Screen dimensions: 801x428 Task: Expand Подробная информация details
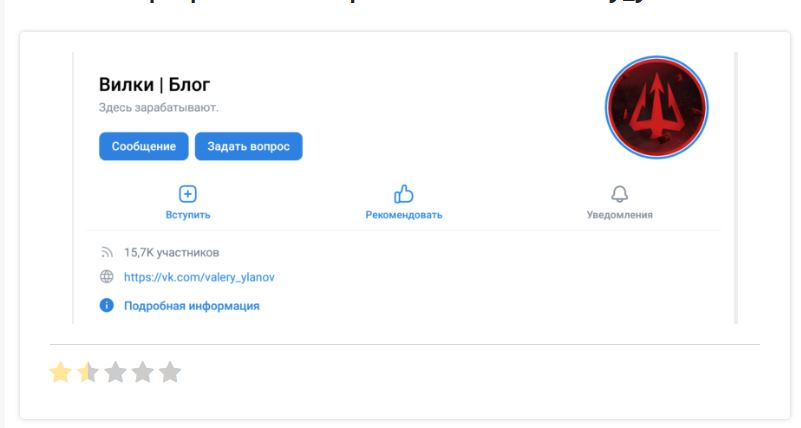click(192, 306)
